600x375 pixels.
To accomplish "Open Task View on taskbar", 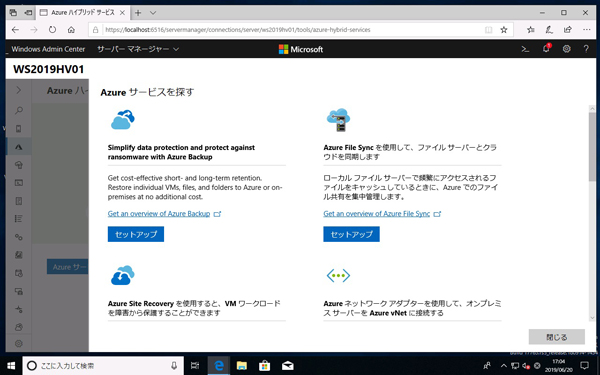I will (x=195, y=366).
